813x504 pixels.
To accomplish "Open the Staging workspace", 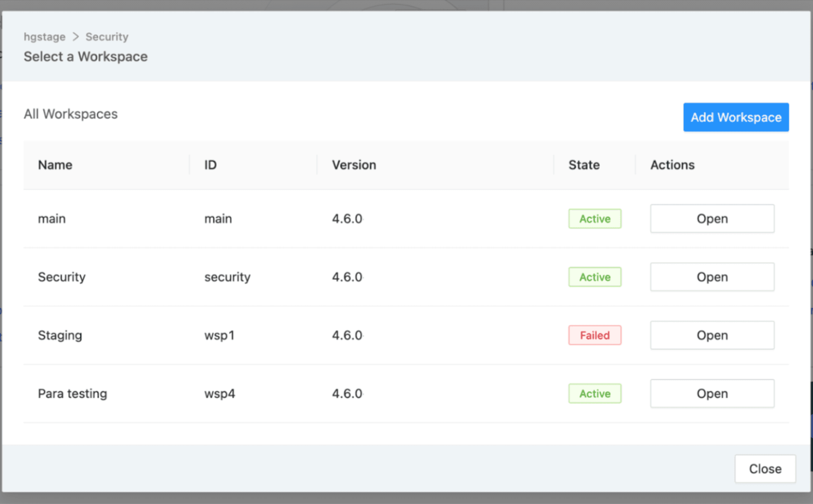I will point(712,335).
